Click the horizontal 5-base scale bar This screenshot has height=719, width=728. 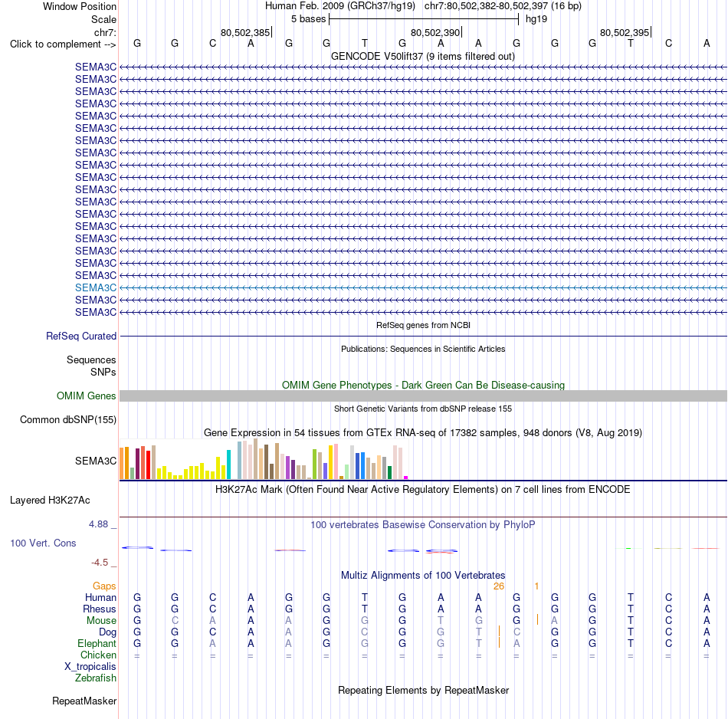point(424,19)
